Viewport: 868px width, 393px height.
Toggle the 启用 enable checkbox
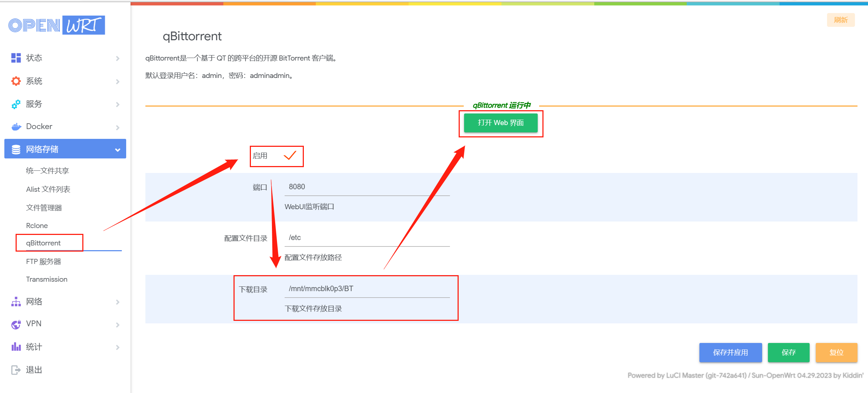(x=290, y=156)
